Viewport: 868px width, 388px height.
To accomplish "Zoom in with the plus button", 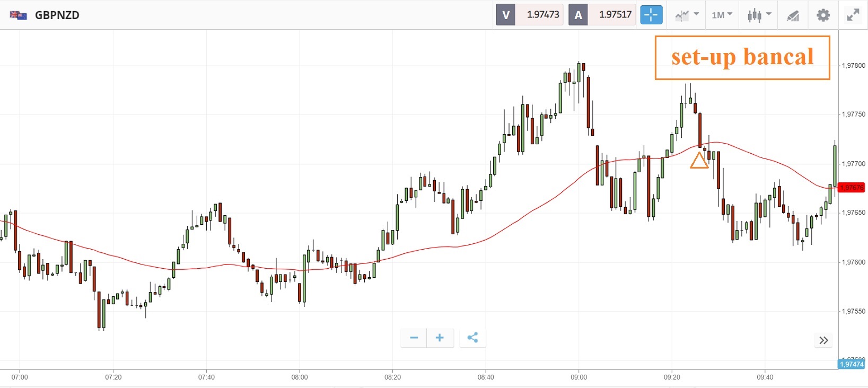I will click(x=440, y=338).
